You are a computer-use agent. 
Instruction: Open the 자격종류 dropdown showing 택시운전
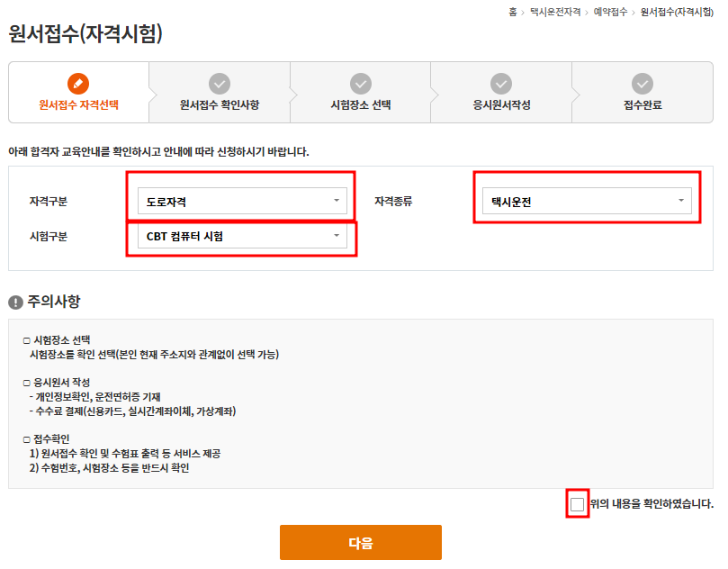pyautogui.click(x=587, y=201)
